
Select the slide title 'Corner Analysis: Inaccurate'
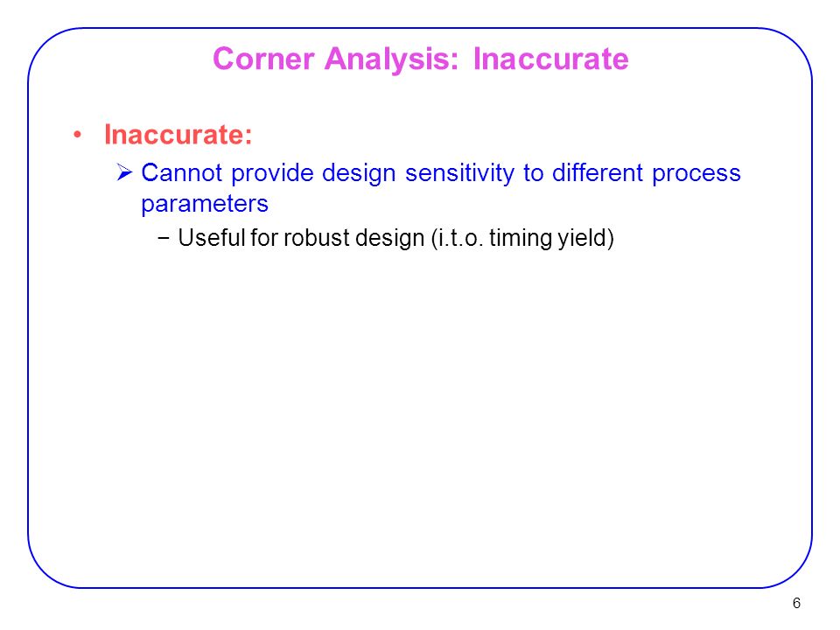tap(421, 59)
